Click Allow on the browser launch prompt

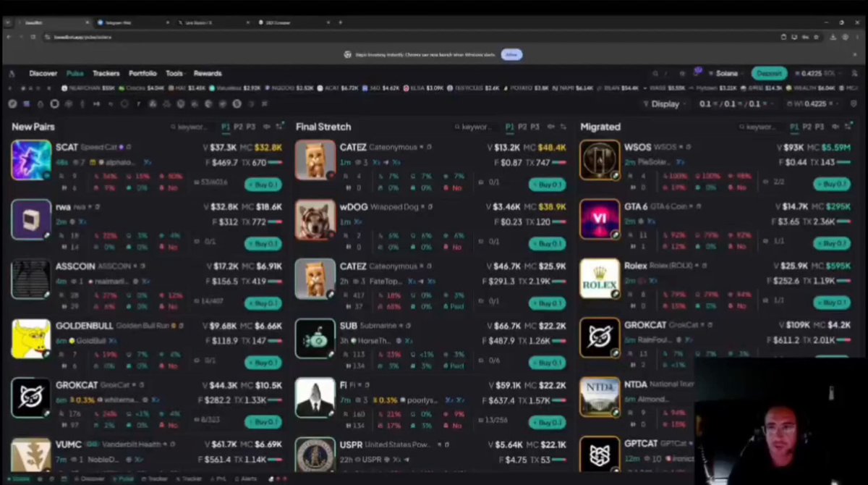[511, 54]
